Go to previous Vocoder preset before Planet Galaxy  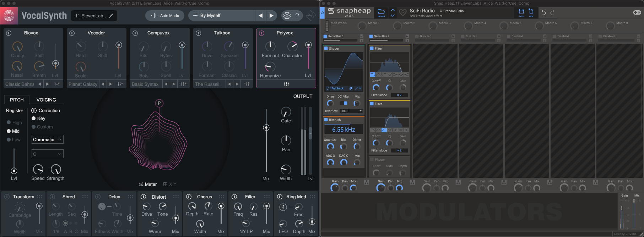[x=103, y=84]
